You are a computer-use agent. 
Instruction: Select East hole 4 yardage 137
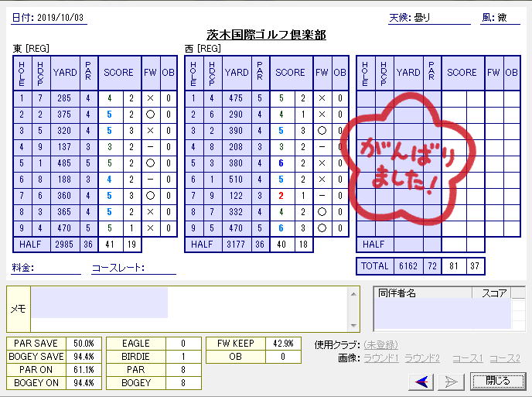[64, 147]
